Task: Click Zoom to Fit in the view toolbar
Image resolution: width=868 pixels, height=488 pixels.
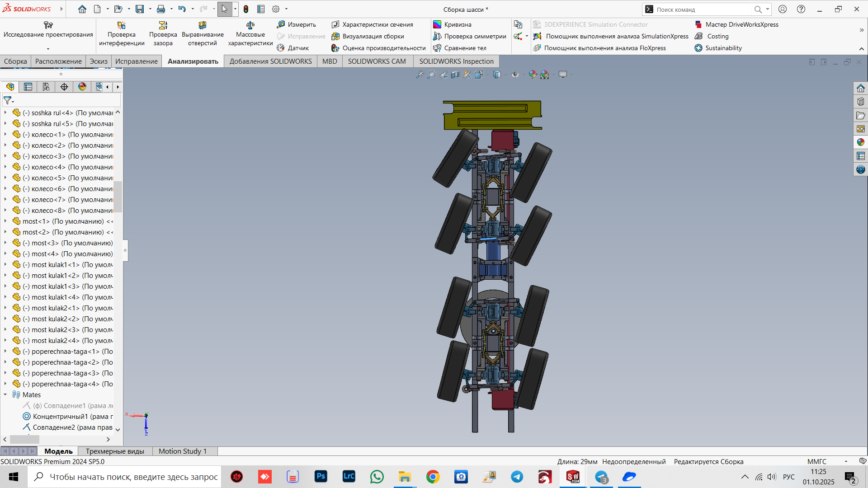Action: click(x=420, y=75)
